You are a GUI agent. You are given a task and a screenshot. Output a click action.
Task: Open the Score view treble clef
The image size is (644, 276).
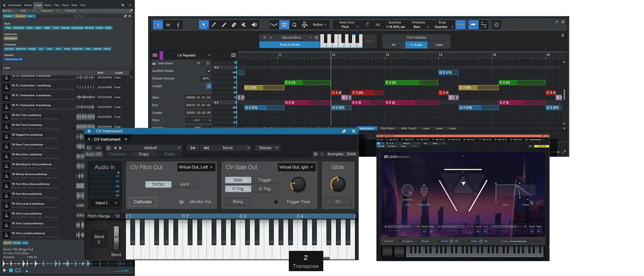coord(178,25)
